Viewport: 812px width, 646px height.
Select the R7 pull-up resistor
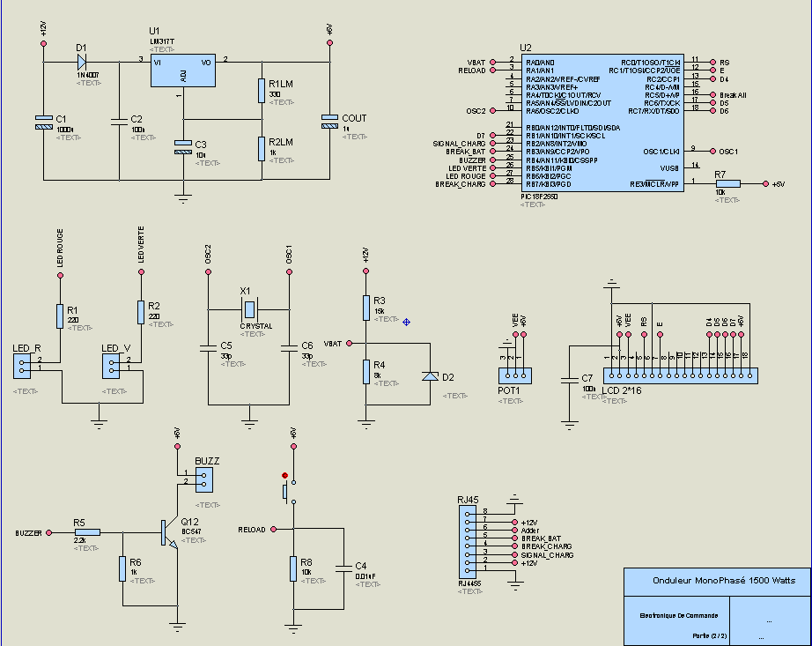click(728, 184)
